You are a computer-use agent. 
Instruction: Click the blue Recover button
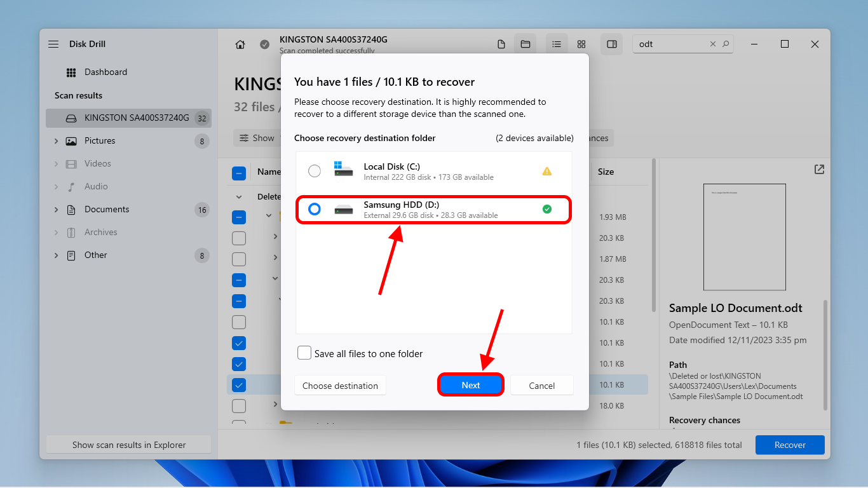click(790, 445)
